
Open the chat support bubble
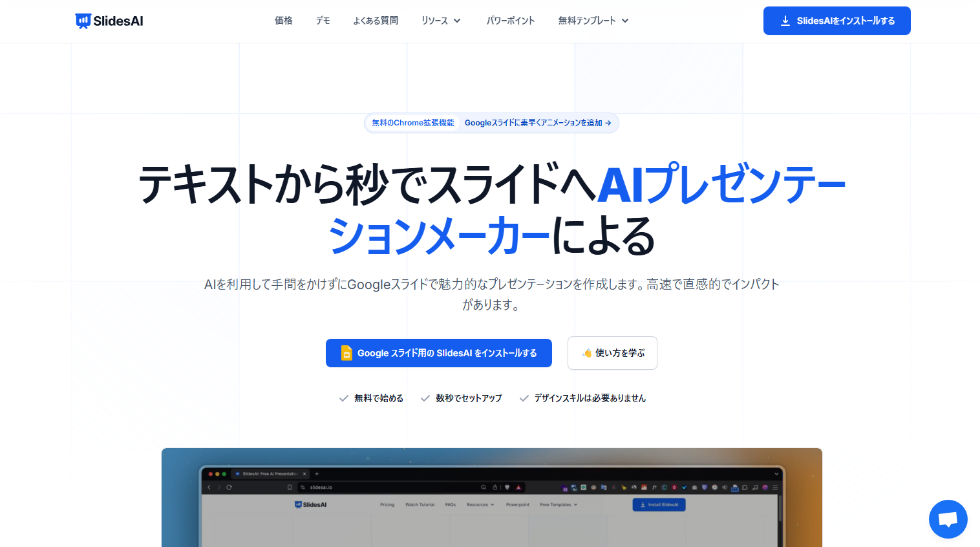pos(948,519)
